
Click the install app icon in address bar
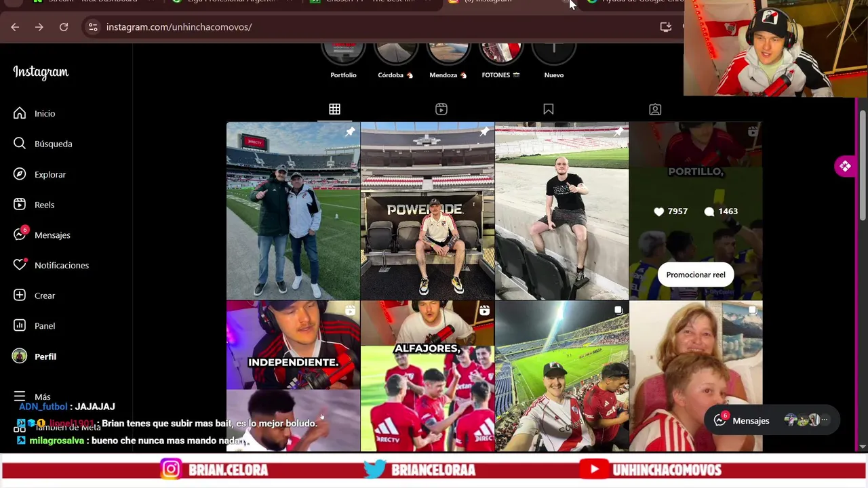pyautogui.click(x=666, y=27)
